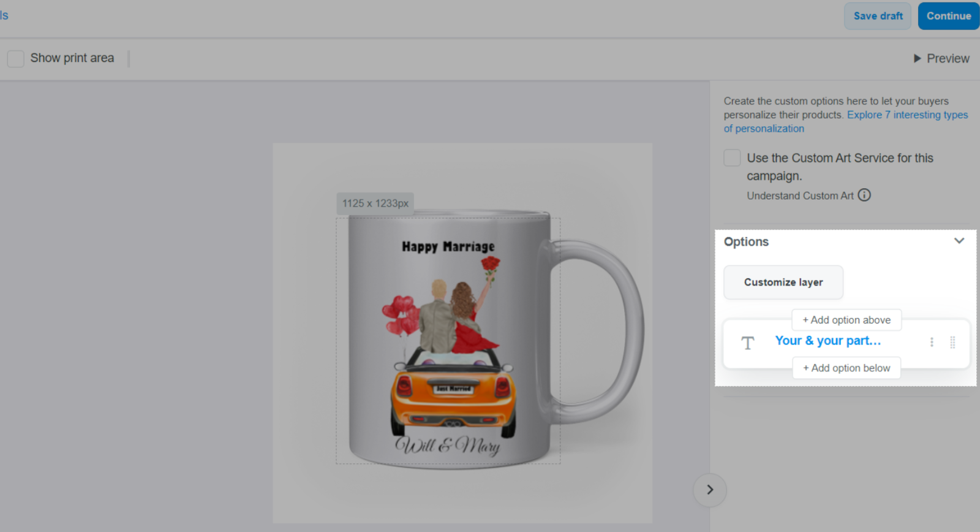Click the blue Continue button
This screenshot has width=980, height=532.
point(948,16)
